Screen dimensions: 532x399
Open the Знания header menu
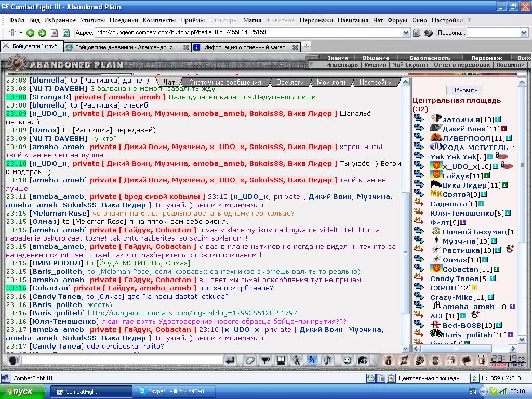[338, 58]
